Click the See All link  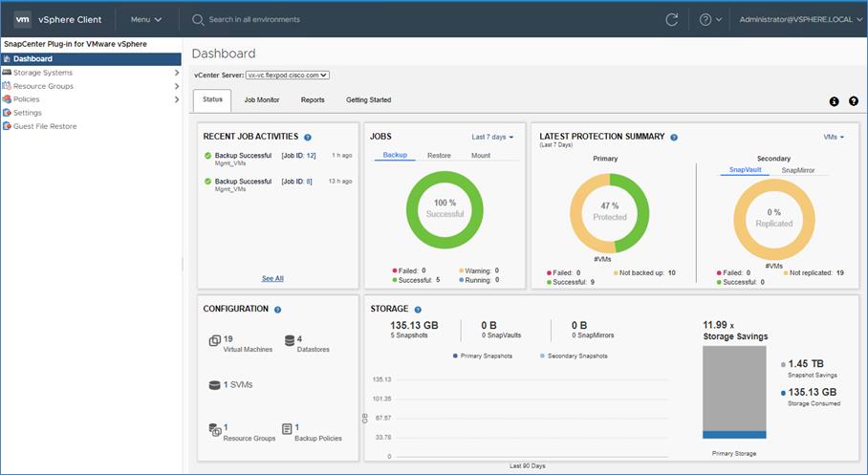click(272, 278)
